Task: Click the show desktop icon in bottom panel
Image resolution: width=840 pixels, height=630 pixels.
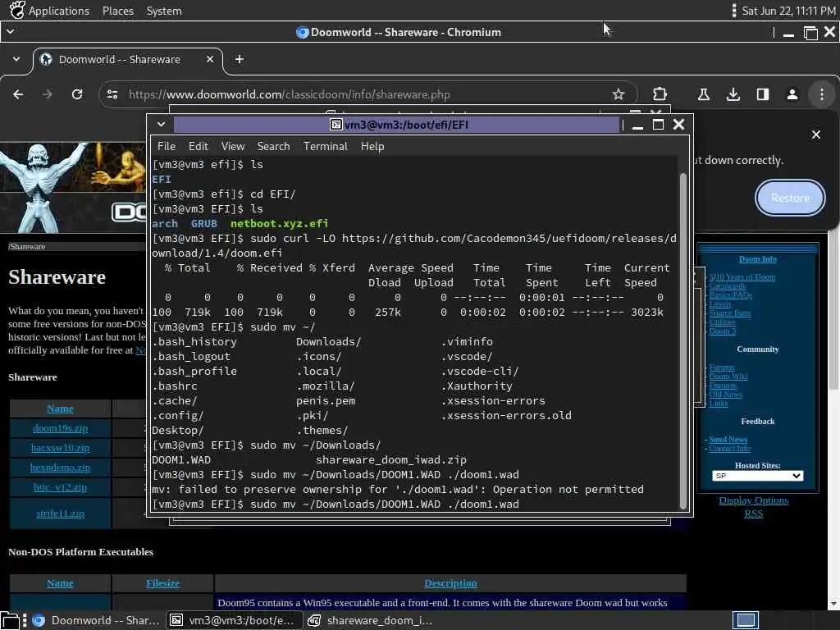Action: pyautogui.click(x=10, y=620)
